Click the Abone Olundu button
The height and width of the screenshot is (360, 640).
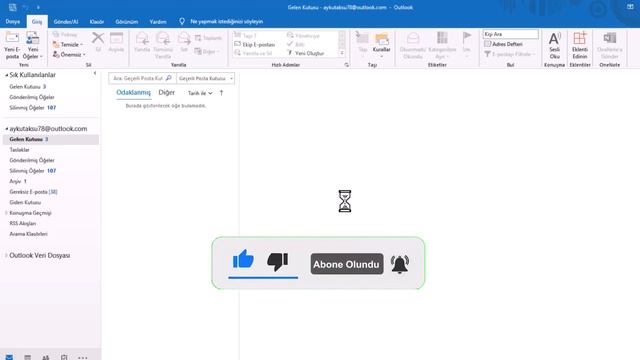[x=347, y=264]
